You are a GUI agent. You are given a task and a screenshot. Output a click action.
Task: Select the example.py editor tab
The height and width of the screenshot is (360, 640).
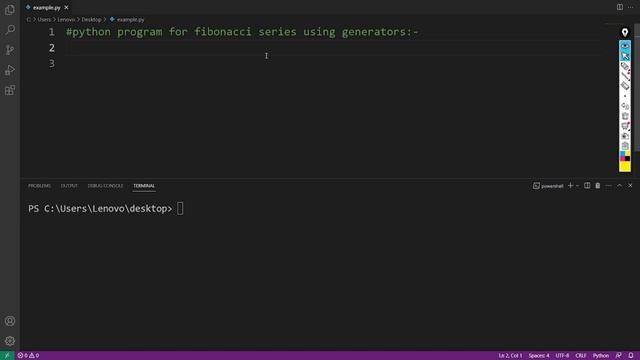(47, 7)
